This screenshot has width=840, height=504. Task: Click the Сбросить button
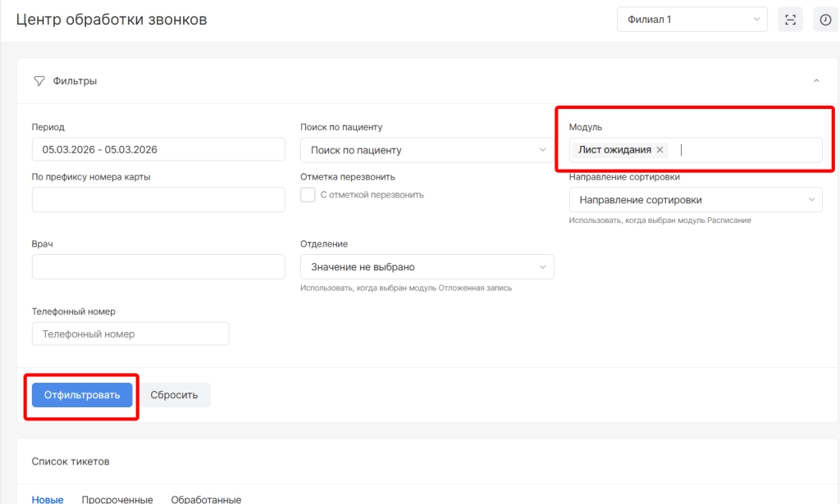coord(173,395)
